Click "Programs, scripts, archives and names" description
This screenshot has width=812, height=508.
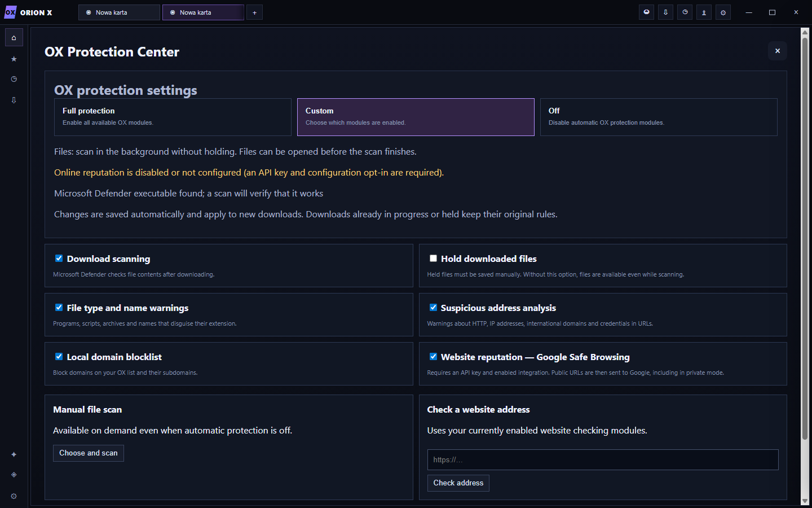pos(145,324)
